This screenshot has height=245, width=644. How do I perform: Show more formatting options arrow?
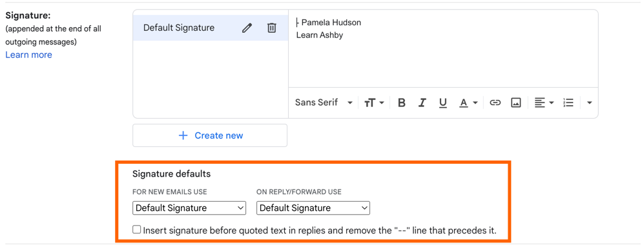tap(589, 103)
